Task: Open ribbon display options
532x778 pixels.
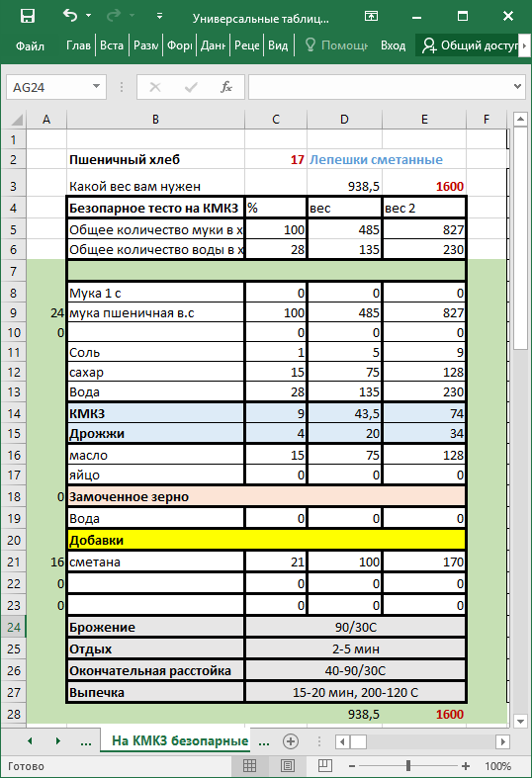Action: [x=371, y=16]
